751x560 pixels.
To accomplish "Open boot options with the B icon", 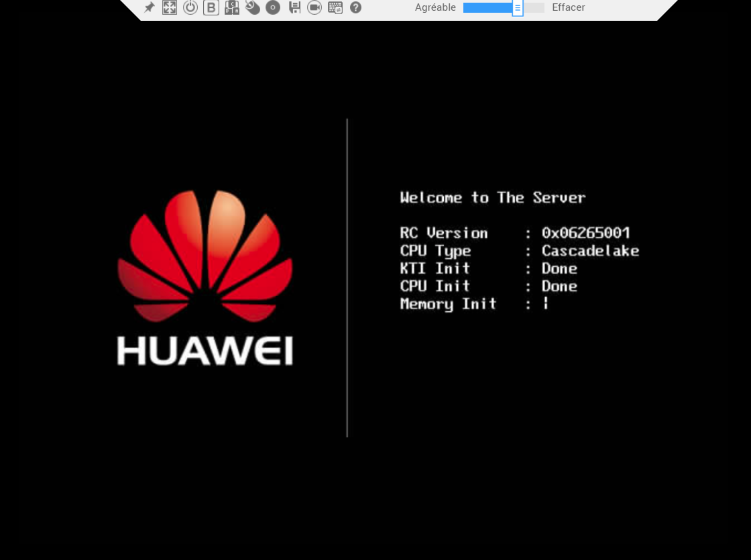I will pos(211,7).
